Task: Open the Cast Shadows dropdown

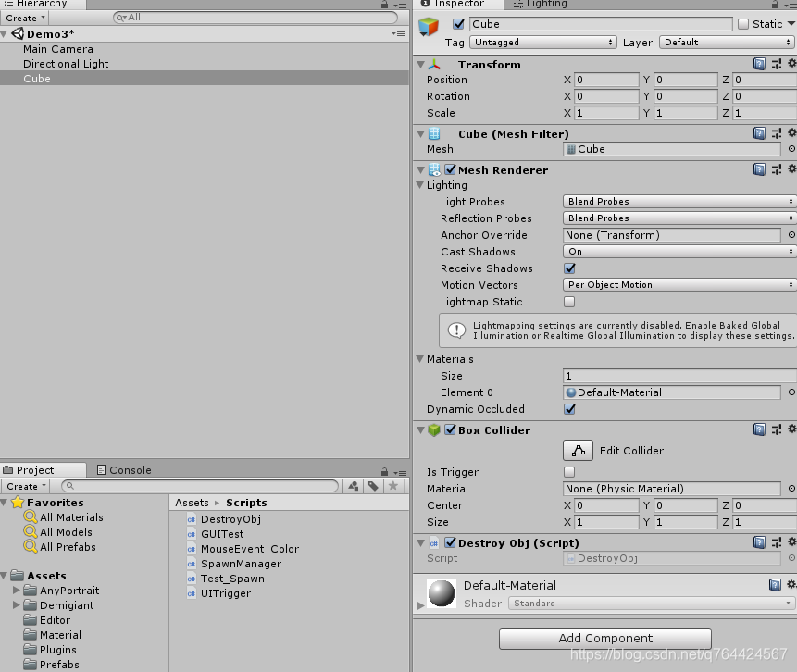Action: pyautogui.click(x=679, y=252)
